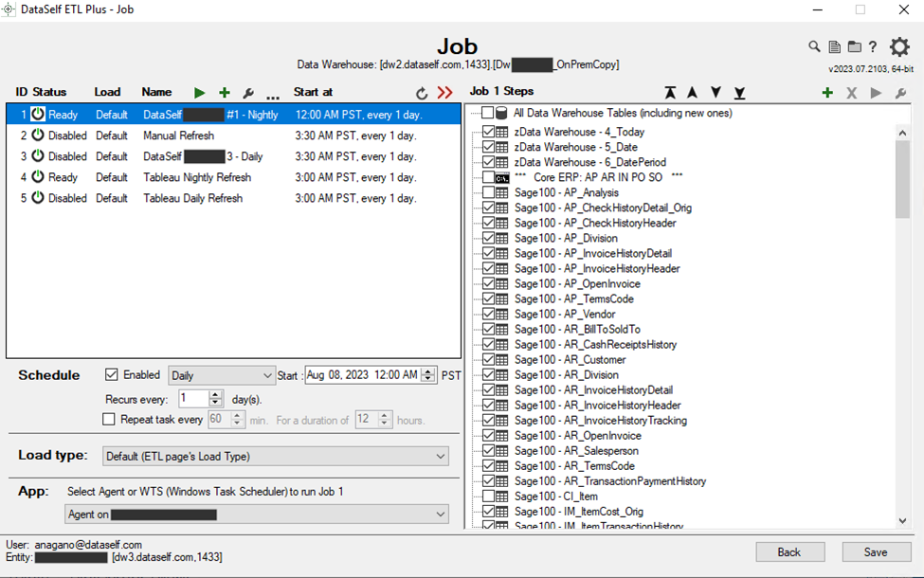Click the Back button
This screenshot has height=578, width=924.
click(789, 552)
